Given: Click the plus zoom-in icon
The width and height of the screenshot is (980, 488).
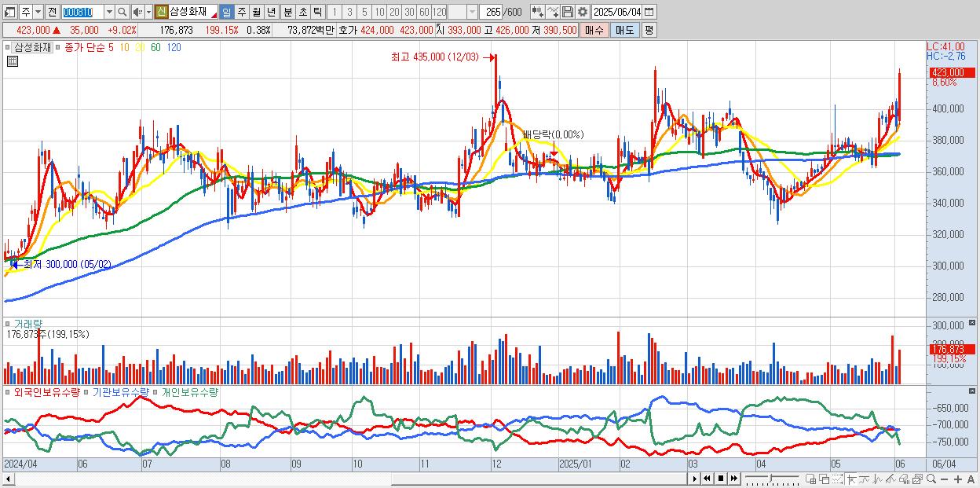Looking at the screenshot, I should [957, 479].
